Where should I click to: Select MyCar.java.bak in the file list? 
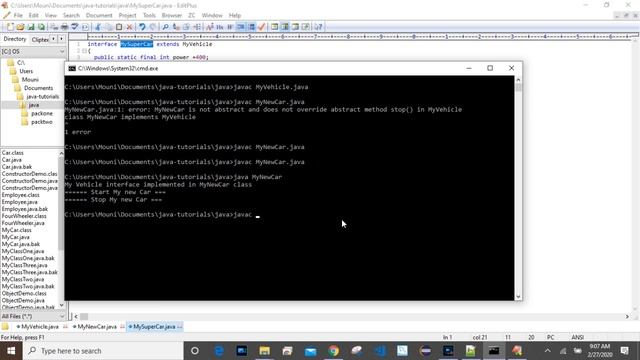20,244
